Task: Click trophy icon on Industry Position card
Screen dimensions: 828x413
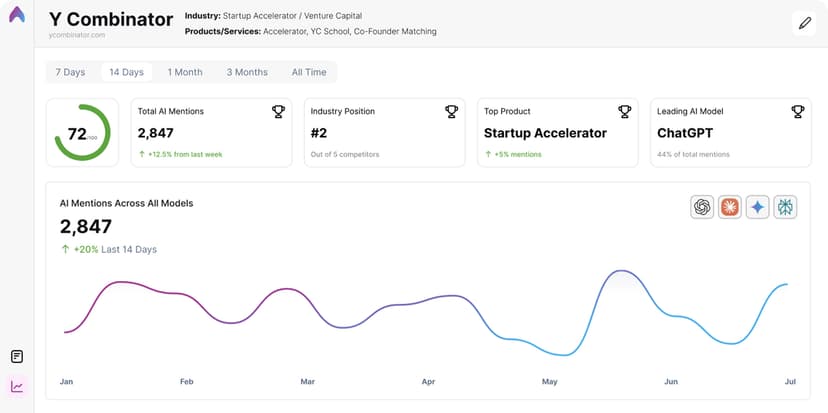Action: coord(451,111)
